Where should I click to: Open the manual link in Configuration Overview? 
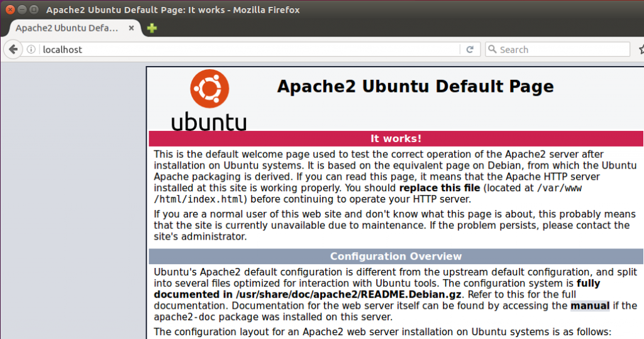coord(590,306)
